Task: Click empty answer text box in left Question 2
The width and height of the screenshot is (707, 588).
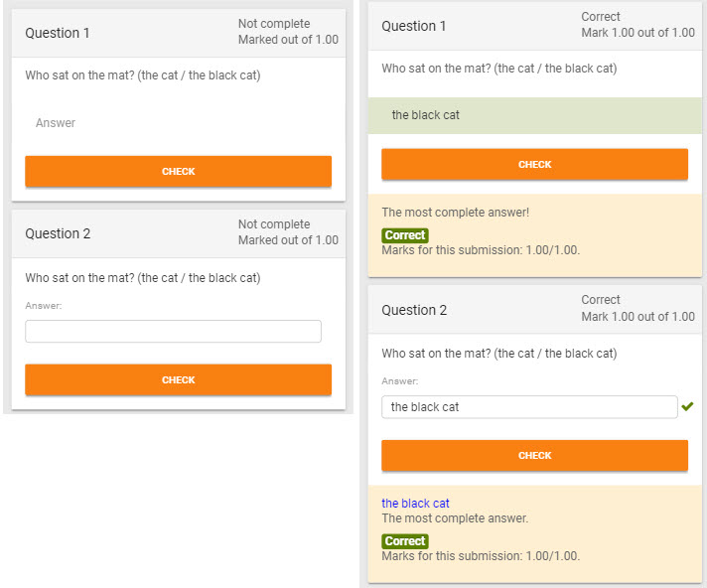Action: 173,332
